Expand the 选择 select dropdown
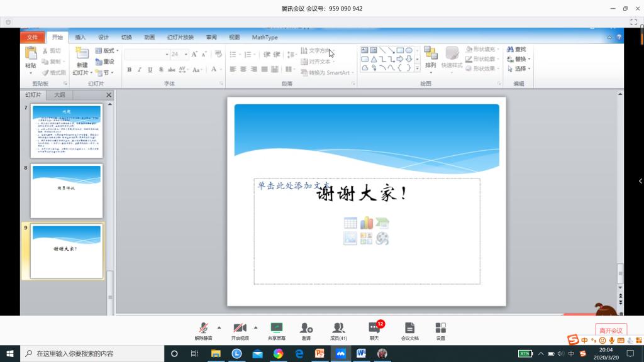This screenshot has width=644, height=362. 521,69
